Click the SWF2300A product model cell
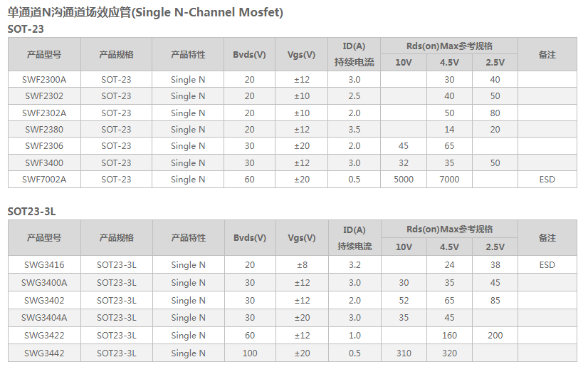The height and width of the screenshot is (372, 588). [44, 79]
